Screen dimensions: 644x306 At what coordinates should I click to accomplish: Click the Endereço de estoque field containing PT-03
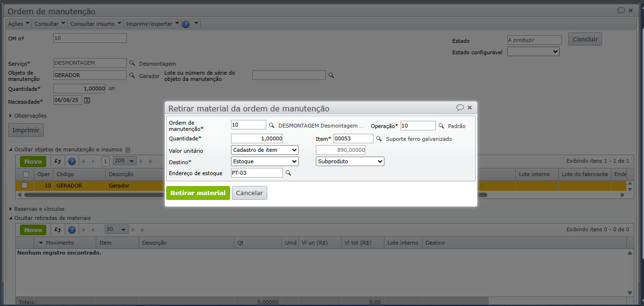[257, 173]
